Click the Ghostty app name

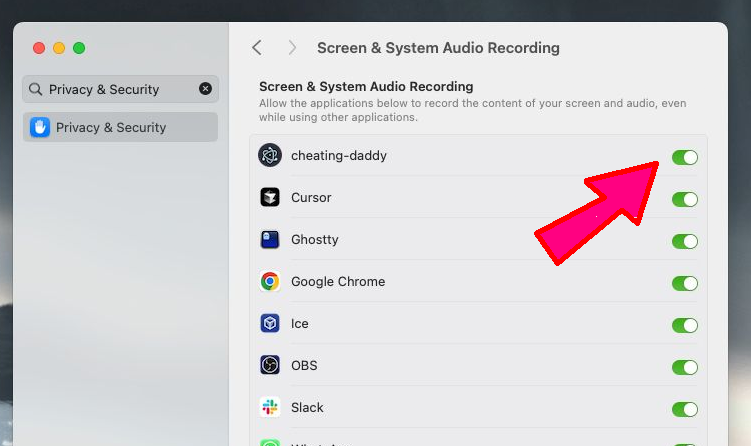click(315, 240)
